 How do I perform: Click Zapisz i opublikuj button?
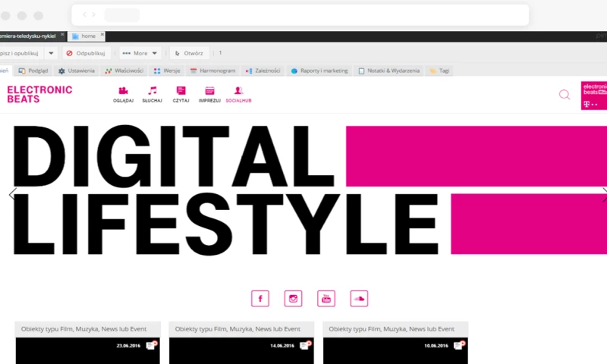click(20, 53)
